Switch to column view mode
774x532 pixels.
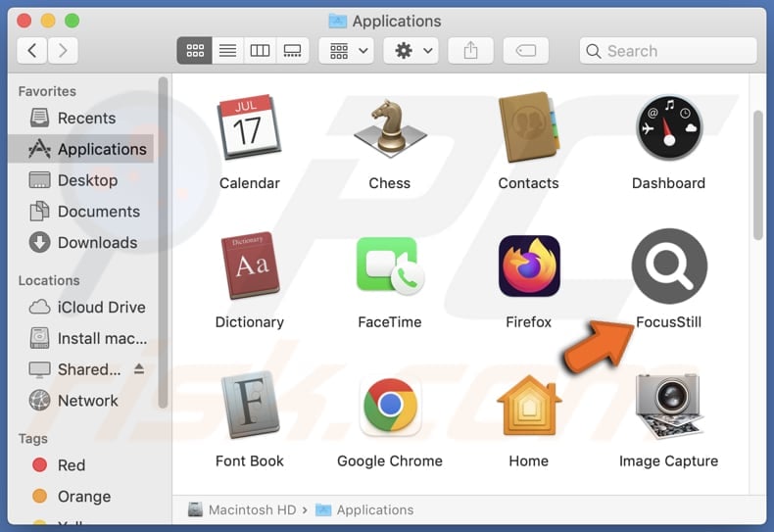tap(260, 51)
